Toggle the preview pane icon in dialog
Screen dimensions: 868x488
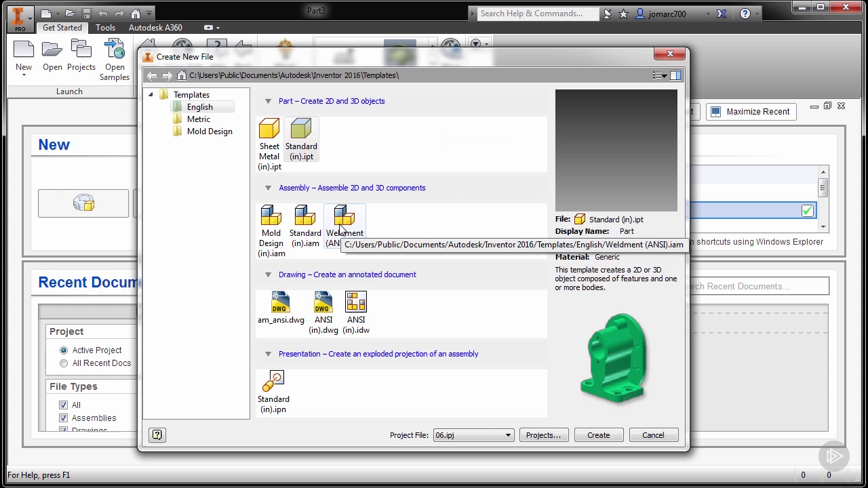coord(675,75)
